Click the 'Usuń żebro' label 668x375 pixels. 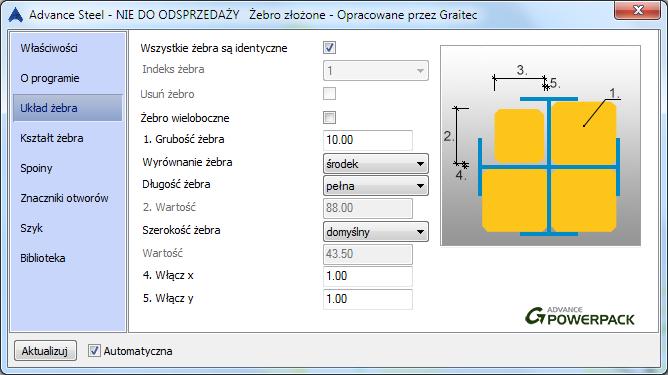coord(167,94)
